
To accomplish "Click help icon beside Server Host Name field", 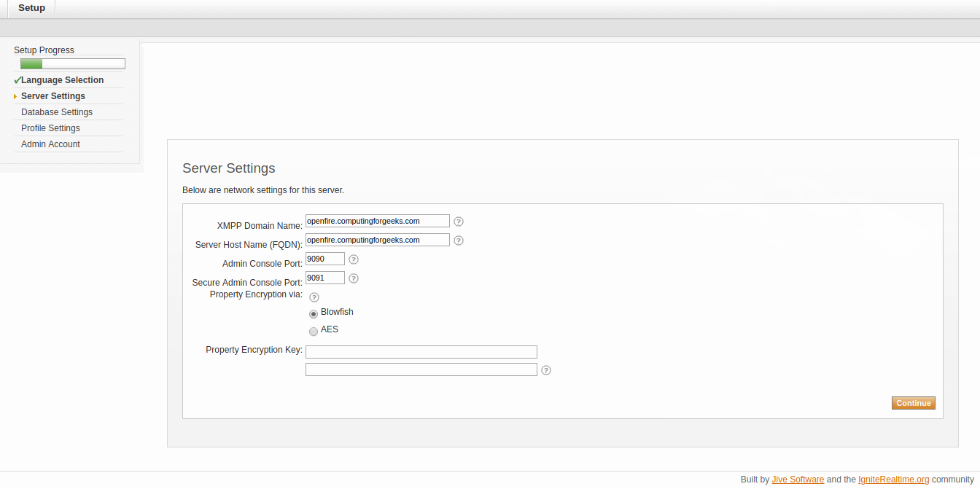I will click(459, 240).
